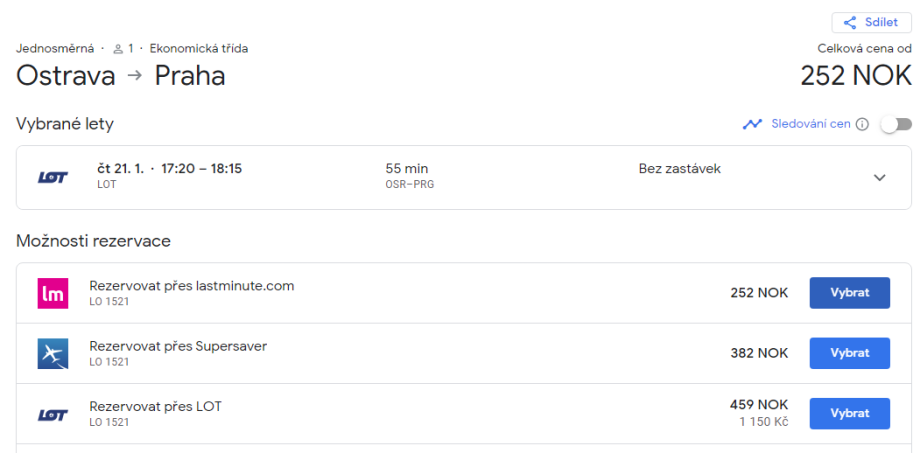This screenshot has width=920, height=453.
Task: Click the share icon in Sdílet button
Action: coord(850,23)
